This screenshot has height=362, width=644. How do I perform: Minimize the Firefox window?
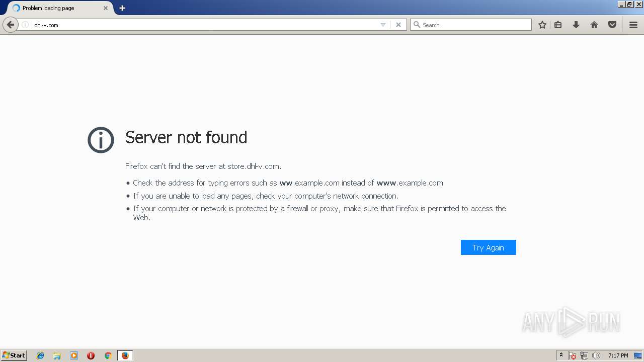[x=621, y=4]
